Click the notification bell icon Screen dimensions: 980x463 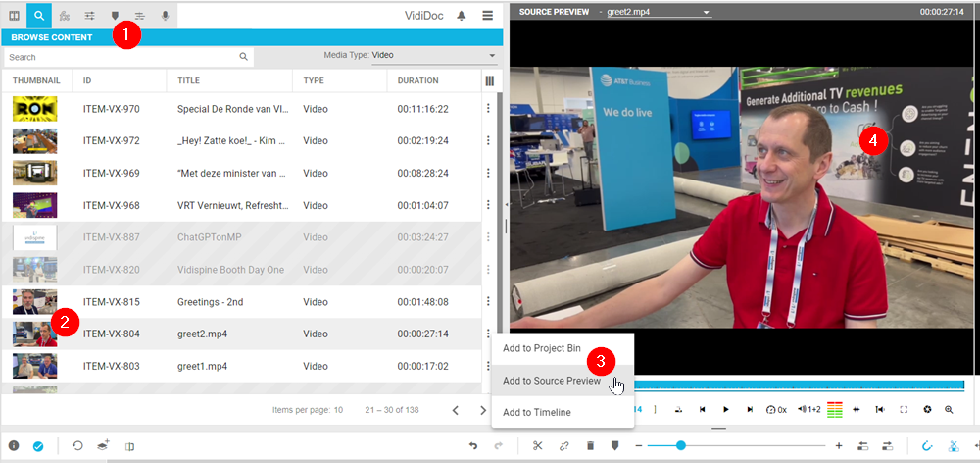pos(461,16)
